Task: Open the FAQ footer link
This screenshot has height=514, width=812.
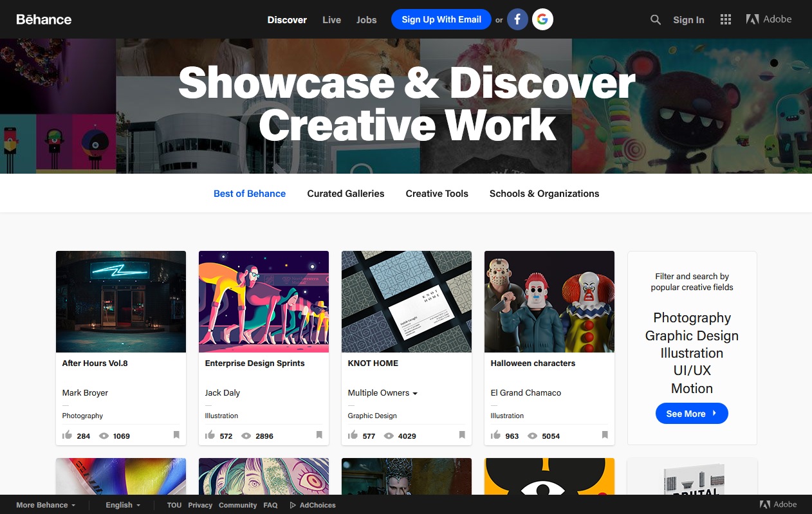Action: click(270, 505)
